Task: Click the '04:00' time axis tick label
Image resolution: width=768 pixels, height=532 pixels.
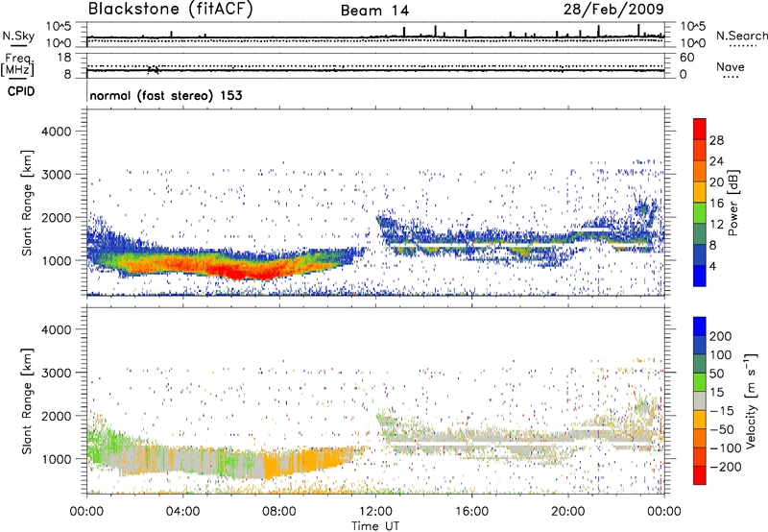Action: 182,512
